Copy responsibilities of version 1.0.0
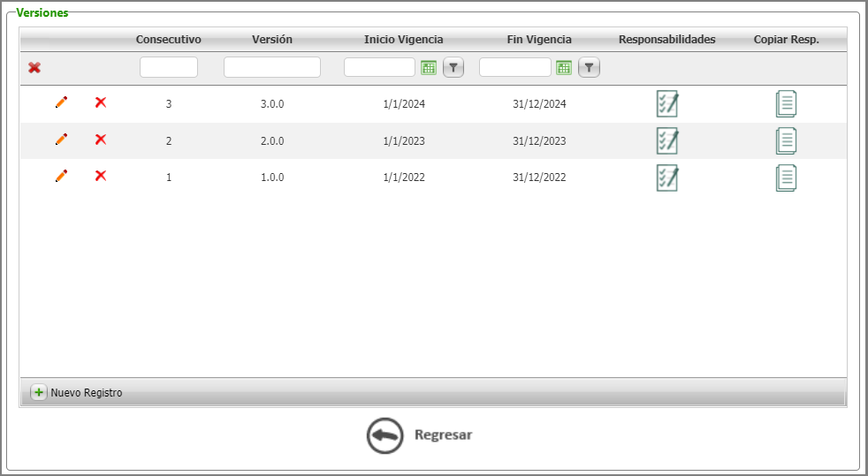This screenshot has height=476, width=868. point(786,178)
